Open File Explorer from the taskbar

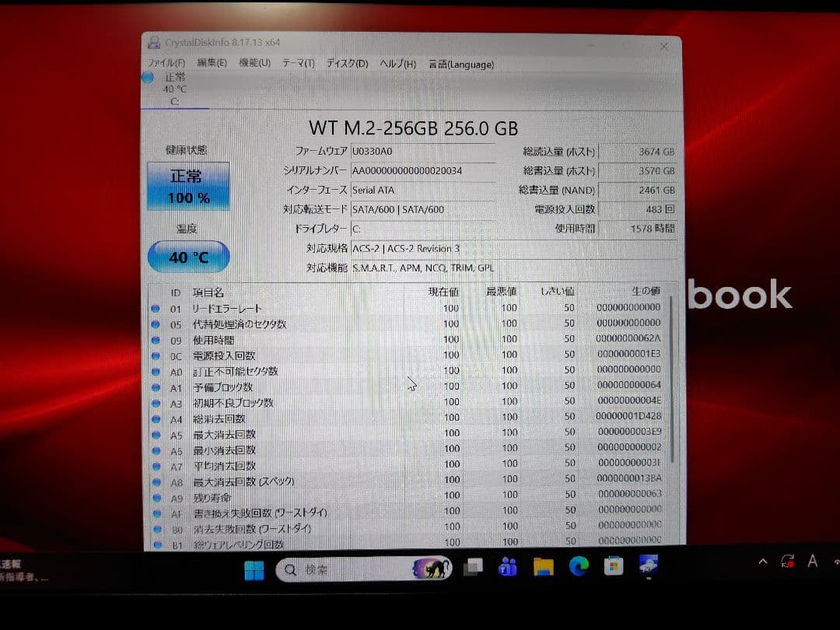(543, 566)
